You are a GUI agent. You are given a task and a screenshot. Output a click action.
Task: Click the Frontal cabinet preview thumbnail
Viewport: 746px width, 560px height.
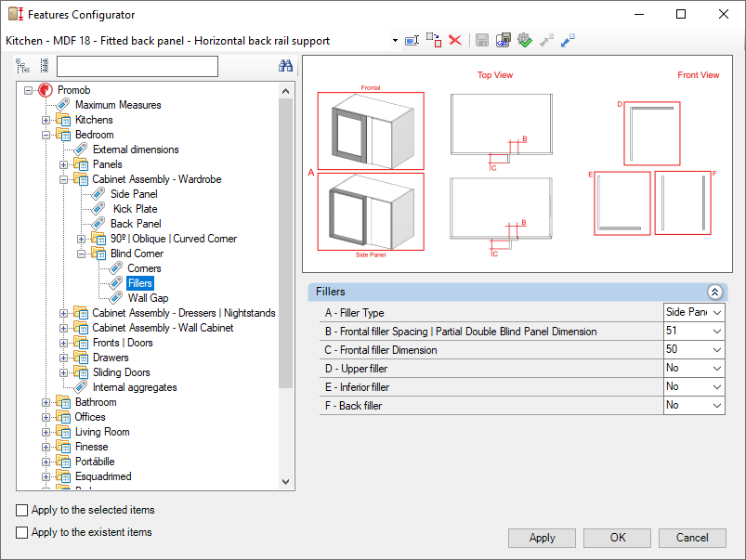pyautogui.click(x=371, y=131)
